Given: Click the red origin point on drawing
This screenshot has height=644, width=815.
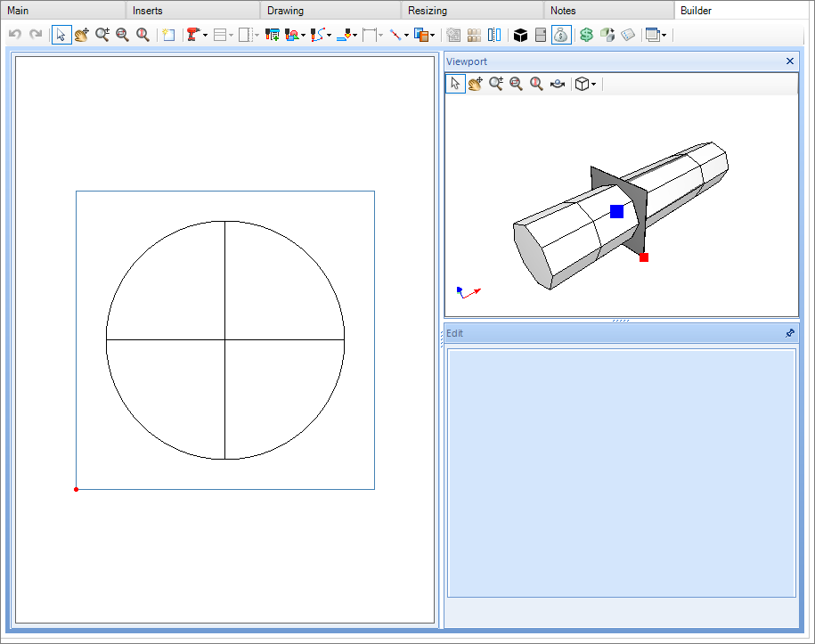Looking at the screenshot, I should coord(76,489).
